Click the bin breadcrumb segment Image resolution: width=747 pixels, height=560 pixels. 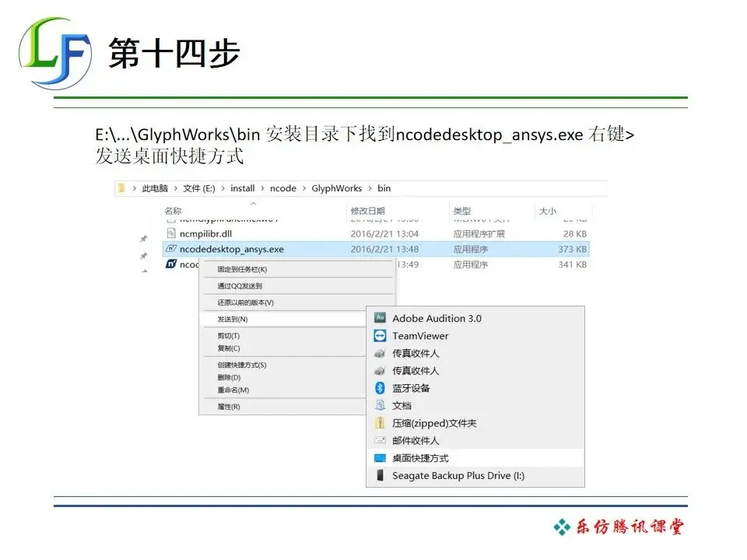click(x=384, y=188)
